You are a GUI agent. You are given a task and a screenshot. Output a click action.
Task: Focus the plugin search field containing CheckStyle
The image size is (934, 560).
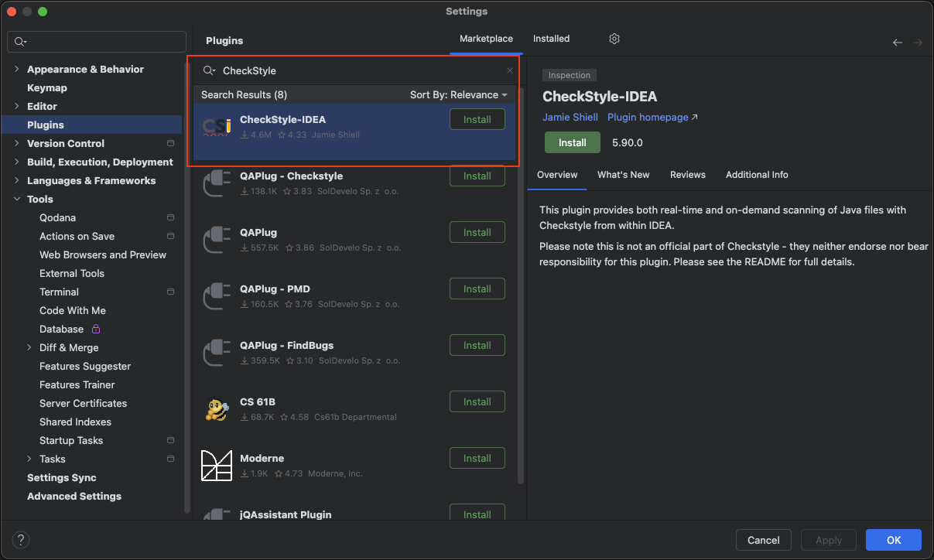(357, 70)
